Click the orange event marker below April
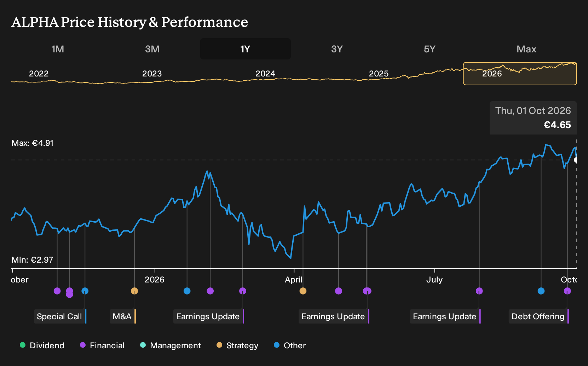588x366 pixels. click(303, 291)
